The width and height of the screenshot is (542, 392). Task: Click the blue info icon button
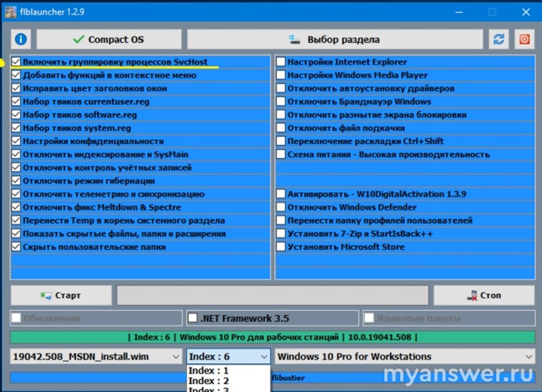(x=21, y=40)
